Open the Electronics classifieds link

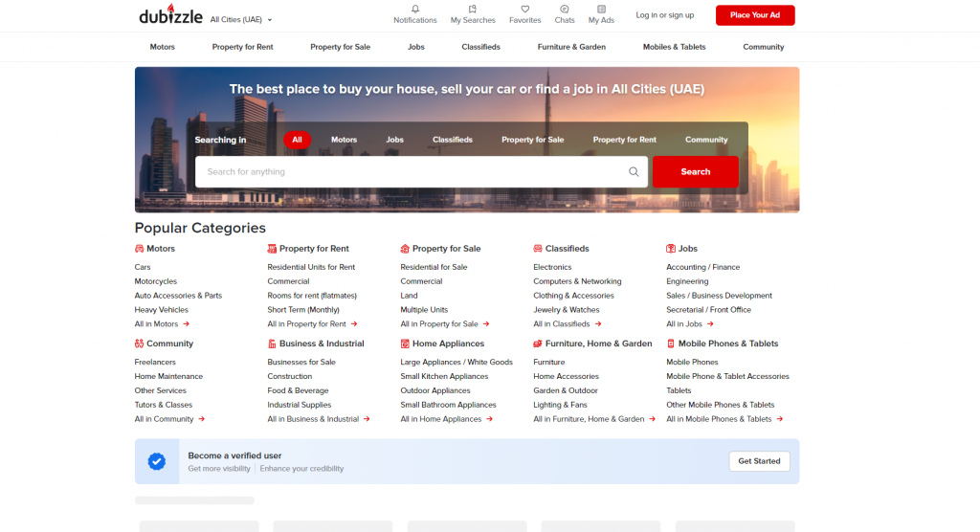552,267
